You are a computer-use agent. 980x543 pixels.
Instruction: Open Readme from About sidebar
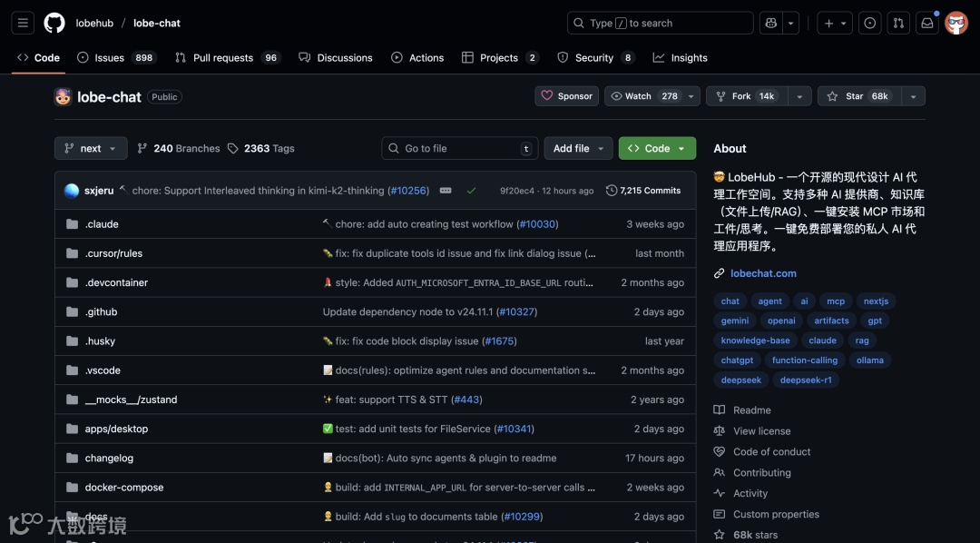[x=742, y=410]
